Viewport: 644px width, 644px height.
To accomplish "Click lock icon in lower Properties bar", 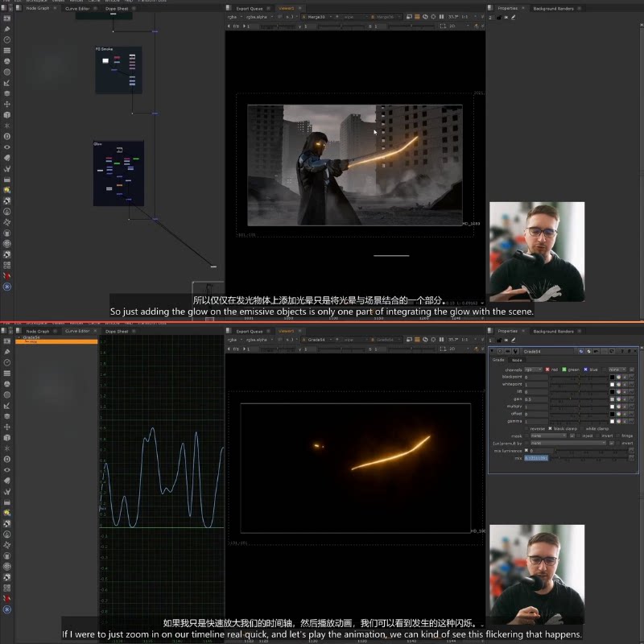I will click(x=499, y=340).
